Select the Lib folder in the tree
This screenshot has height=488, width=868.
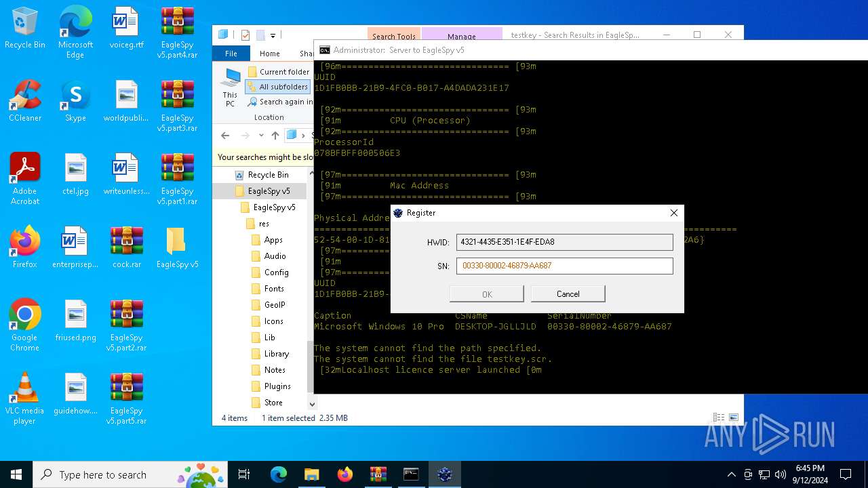click(269, 338)
